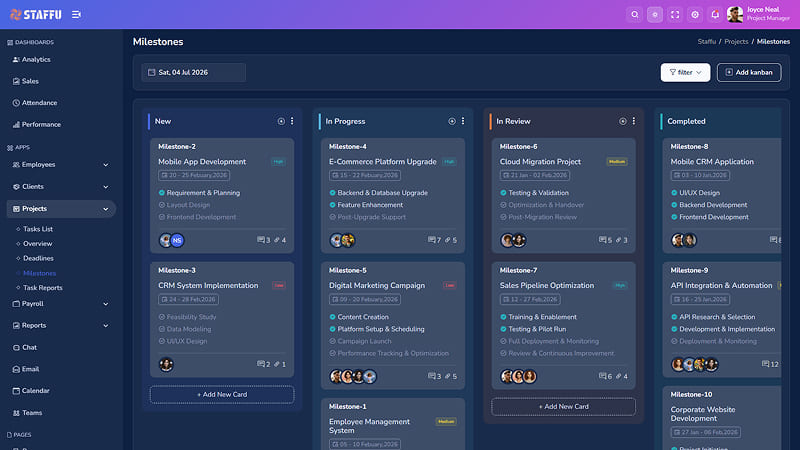
Task: Open comments on CRM System Implementation card
Action: (x=264, y=364)
